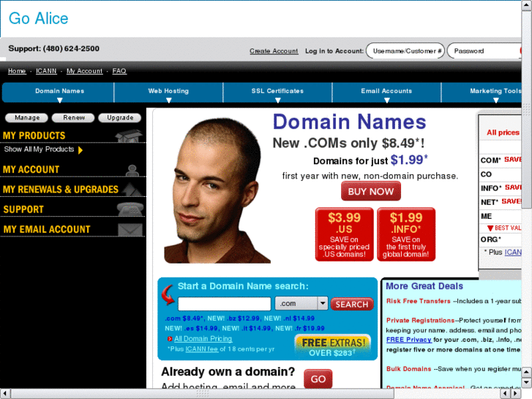Click the $3.99 .US promo box
The height and width of the screenshot is (399, 532).
(x=344, y=234)
